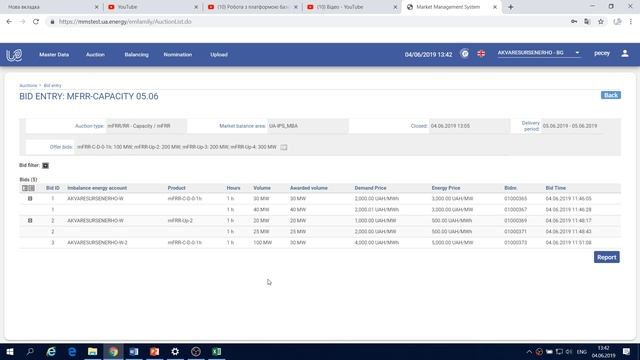Follow the Bid entry breadcrumb link
The image size is (640, 360).
click(52, 85)
